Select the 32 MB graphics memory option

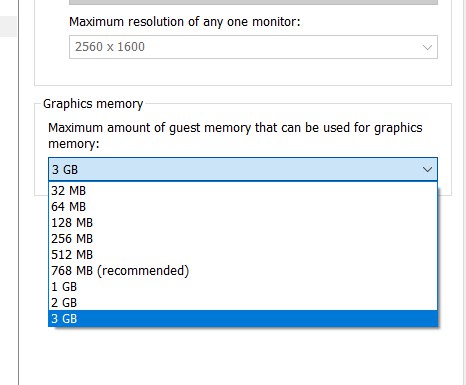pyautogui.click(x=243, y=191)
